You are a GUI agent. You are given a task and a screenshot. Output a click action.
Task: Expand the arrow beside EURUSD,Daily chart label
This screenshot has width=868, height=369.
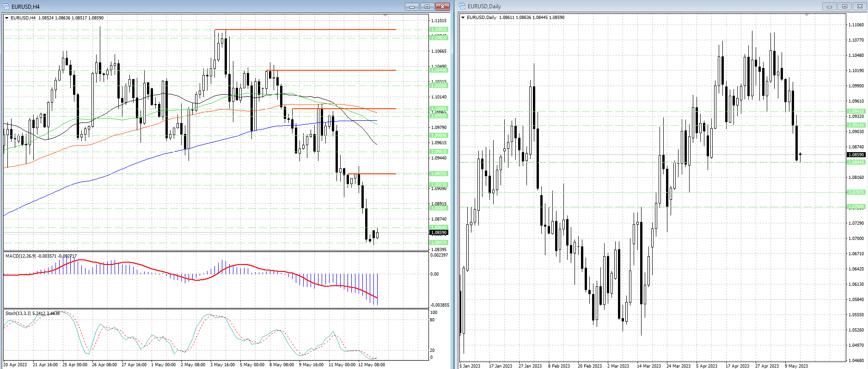(463, 18)
